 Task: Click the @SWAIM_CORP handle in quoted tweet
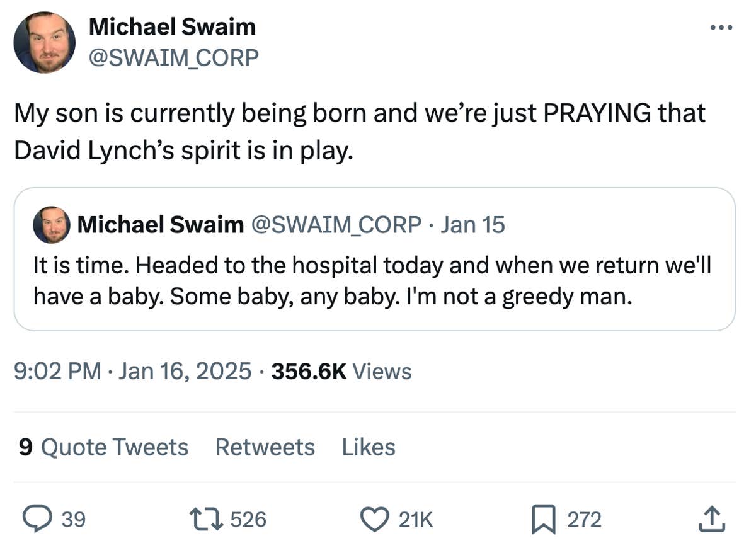click(x=336, y=224)
